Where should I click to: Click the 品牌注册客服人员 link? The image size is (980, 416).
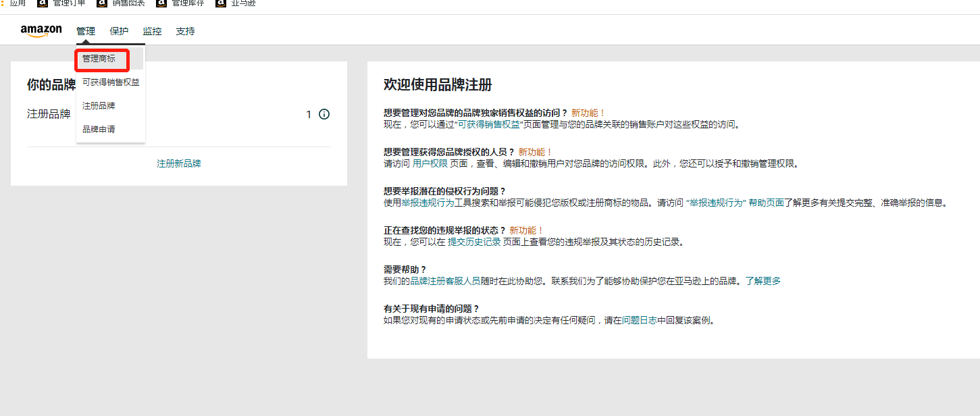[x=446, y=281]
